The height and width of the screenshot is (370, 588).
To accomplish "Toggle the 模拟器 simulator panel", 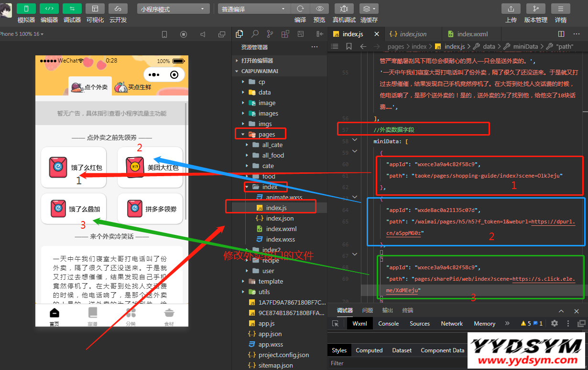I will (26, 9).
